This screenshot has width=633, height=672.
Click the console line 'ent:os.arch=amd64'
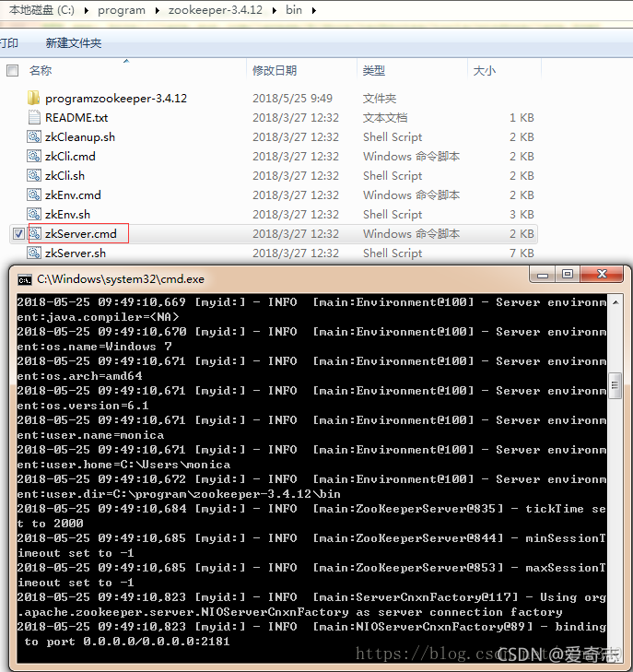click(79, 376)
